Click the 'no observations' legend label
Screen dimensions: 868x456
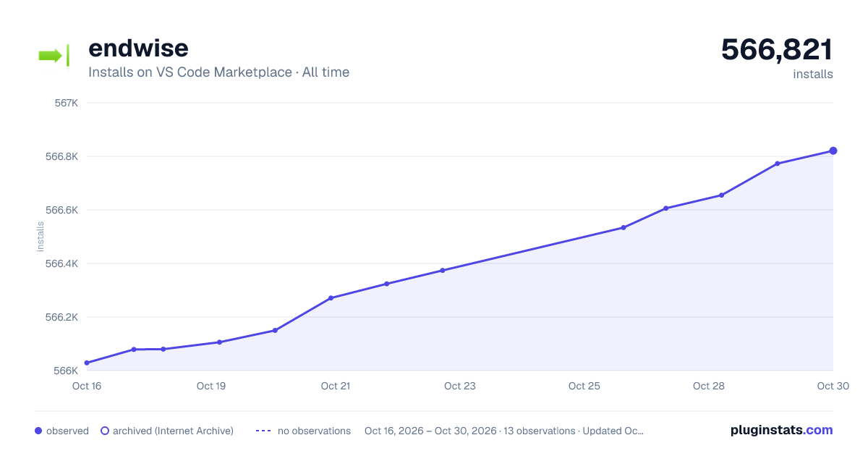(314, 431)
